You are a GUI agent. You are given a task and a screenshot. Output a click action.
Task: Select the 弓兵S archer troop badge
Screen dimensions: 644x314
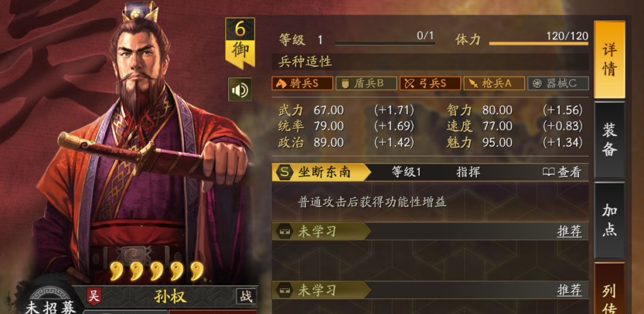click(x=431, y=84)
